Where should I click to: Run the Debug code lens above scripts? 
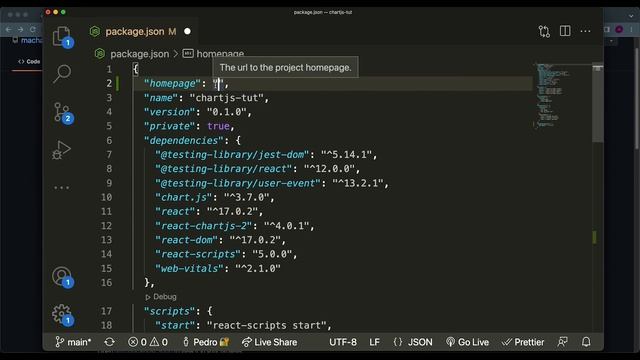pyautogui.click(x=161, y=297)
